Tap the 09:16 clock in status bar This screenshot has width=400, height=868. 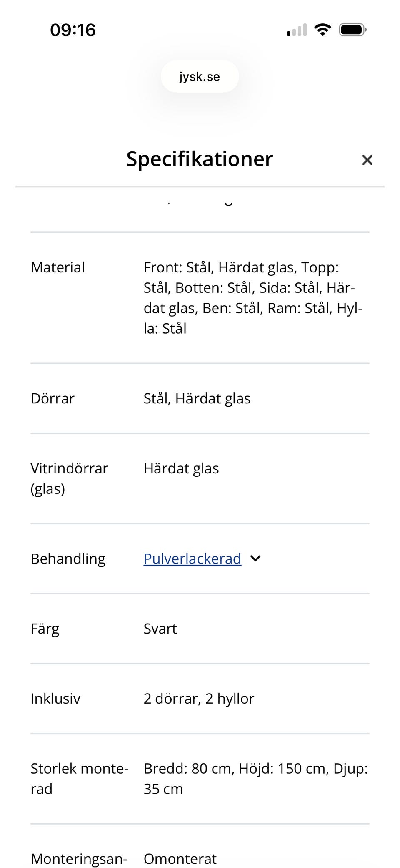click(x=73, y=30)
